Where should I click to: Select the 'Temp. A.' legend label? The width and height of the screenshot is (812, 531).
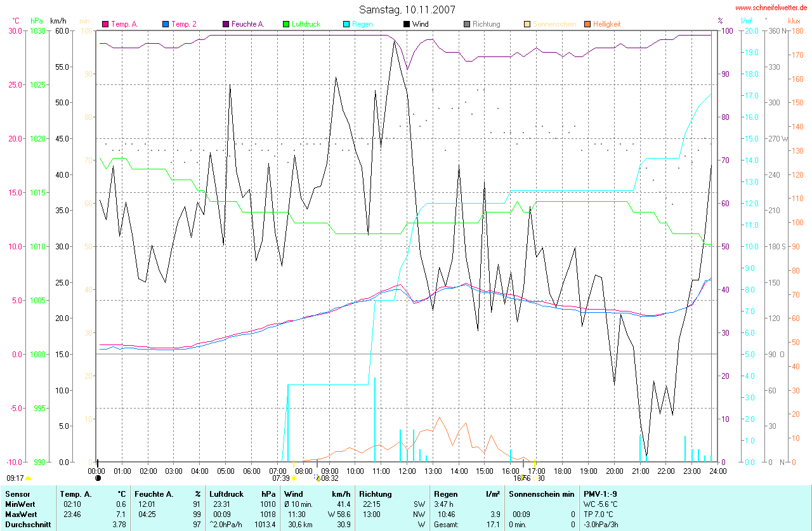pyautogui.click(x=124, y=24)
